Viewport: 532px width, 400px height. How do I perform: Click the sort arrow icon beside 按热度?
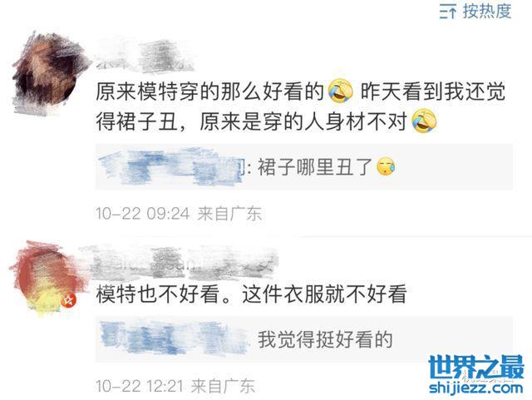click(x=448, y=12)
